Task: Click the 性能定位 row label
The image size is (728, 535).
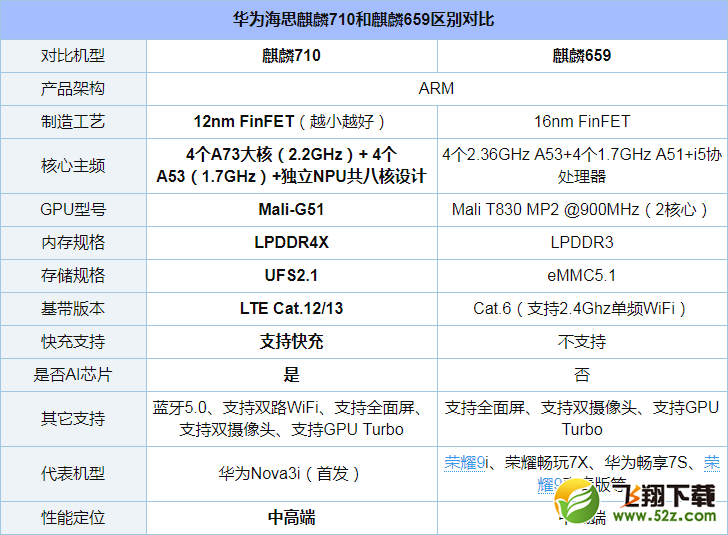Action: [x=73, y=518]
